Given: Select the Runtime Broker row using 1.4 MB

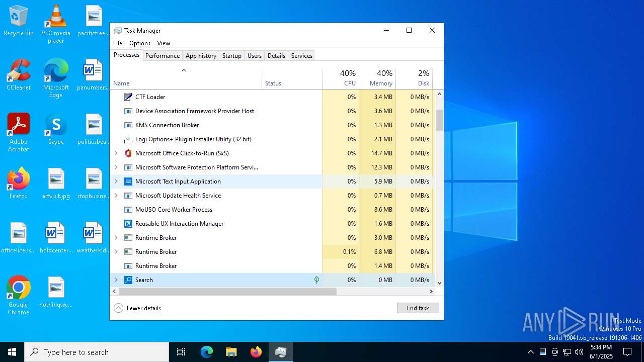Looking at the screenshot, I should point(272,266).
